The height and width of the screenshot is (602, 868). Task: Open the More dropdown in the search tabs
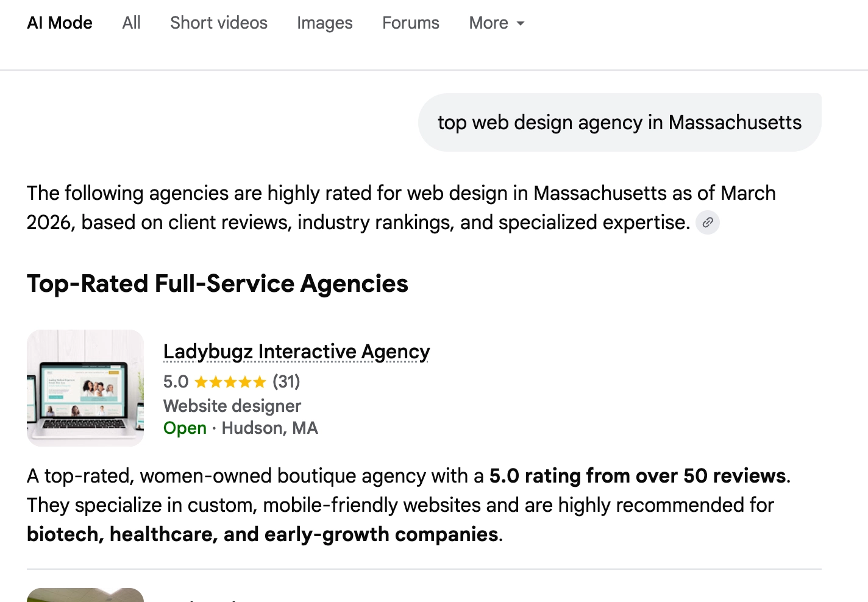point(495,23)
